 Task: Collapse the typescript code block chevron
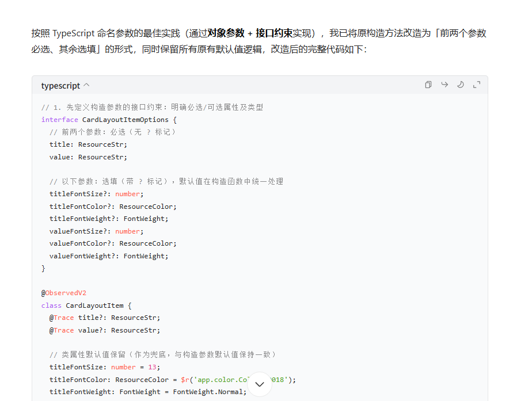pos(86,85)
